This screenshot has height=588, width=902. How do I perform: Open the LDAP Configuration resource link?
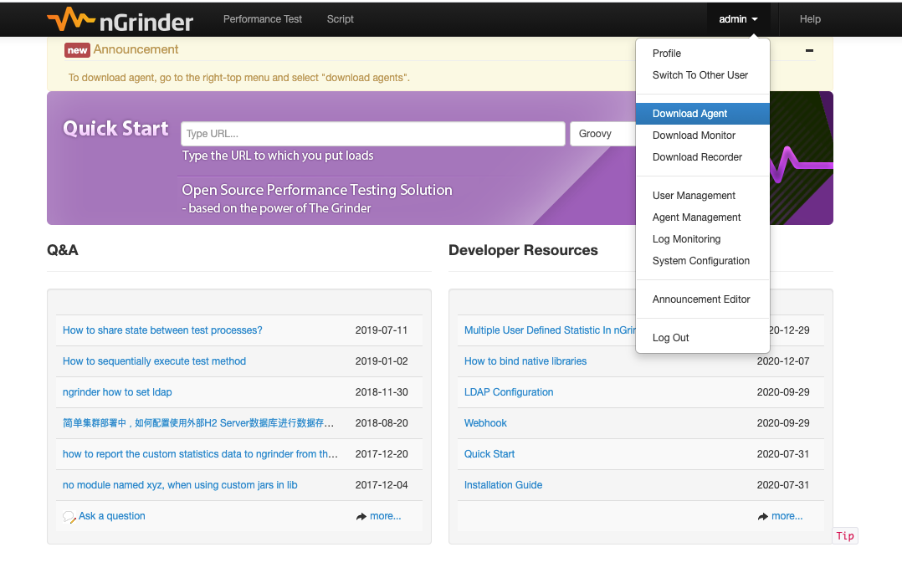click(x=509, y=392)
